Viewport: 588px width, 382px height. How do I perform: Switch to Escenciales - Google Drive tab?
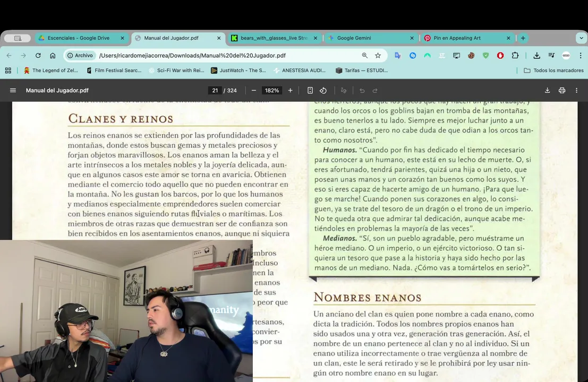point(81,38)
